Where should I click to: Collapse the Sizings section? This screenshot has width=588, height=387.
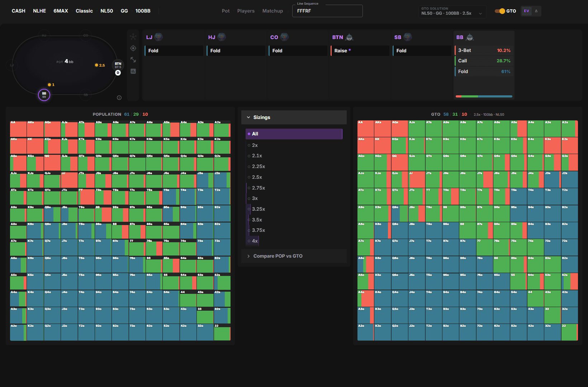pyautogui.click(x=294, y=117)
